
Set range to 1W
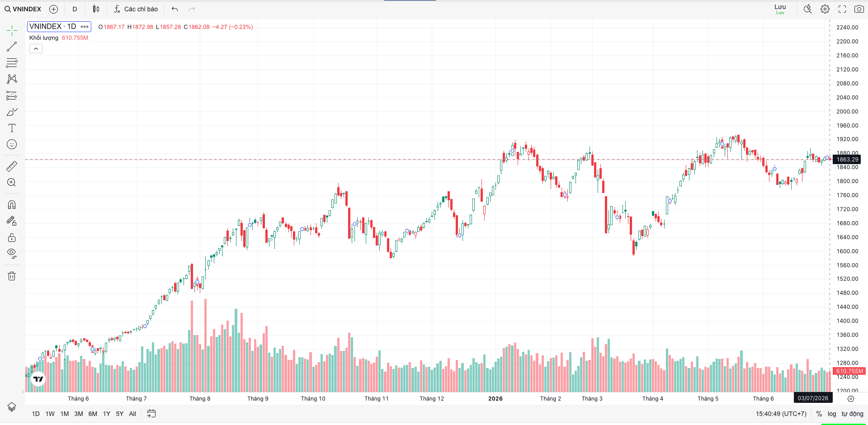[50, 414]
